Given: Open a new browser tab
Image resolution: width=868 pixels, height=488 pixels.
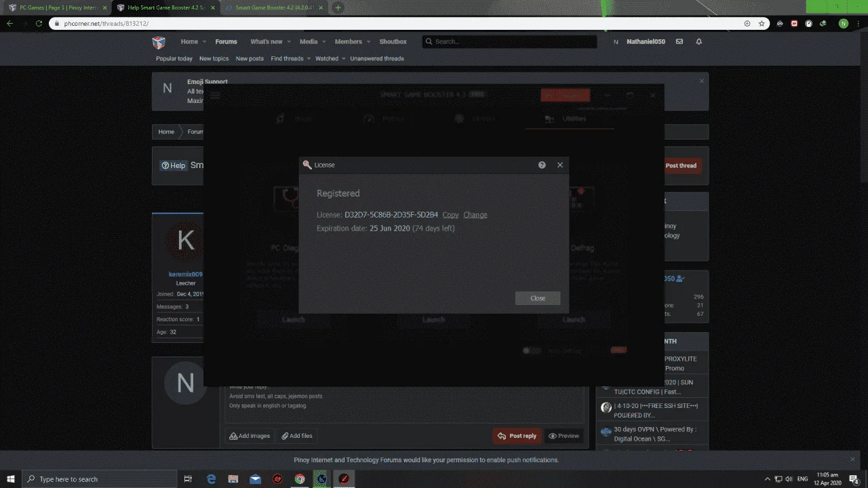Looking at the screenshot, I should [338, 7].
